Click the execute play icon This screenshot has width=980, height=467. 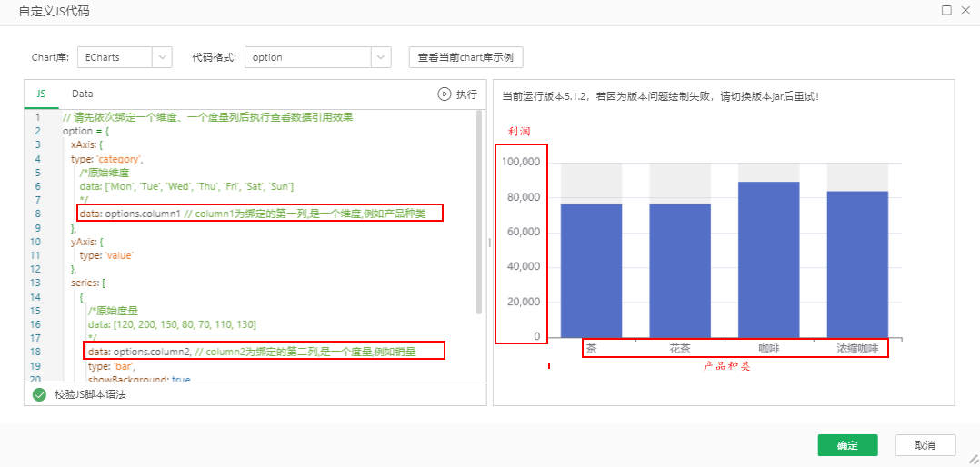click(444, 94)
